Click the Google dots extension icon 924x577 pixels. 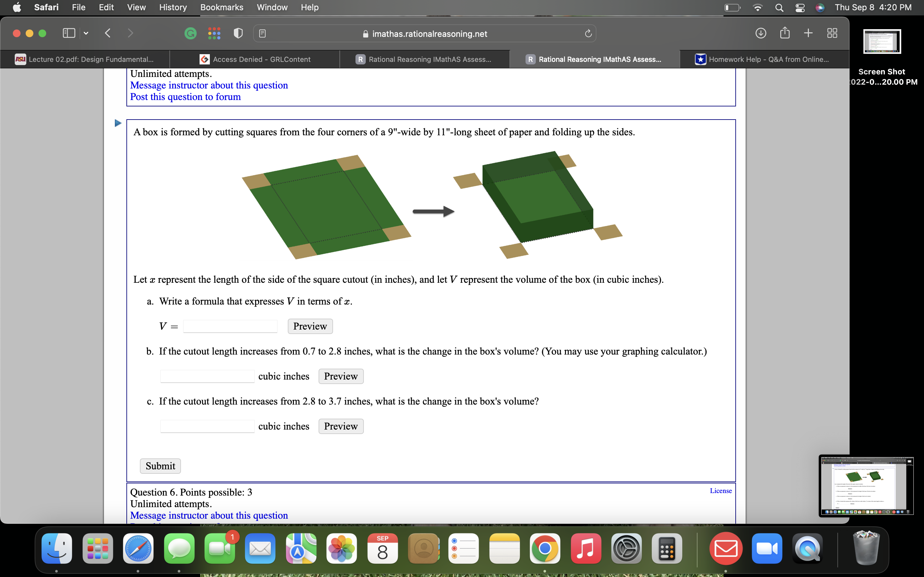click(x=214, y=33)
